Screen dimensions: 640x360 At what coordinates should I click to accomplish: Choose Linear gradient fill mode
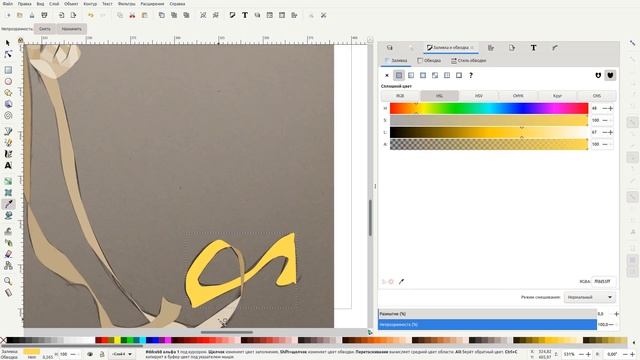click(x=411, y=75)
